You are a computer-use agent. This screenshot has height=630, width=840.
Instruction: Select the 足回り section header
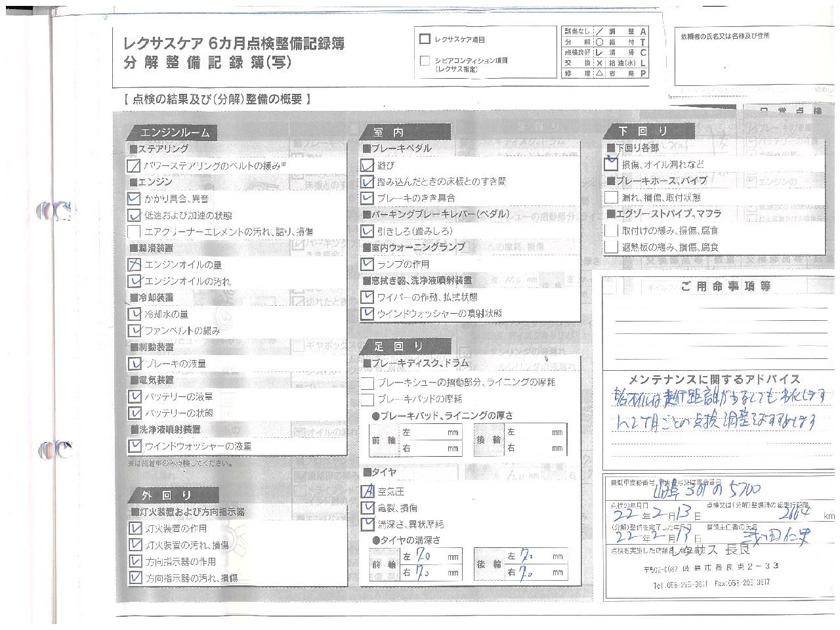pyautogui.click(x=404, y=346)
